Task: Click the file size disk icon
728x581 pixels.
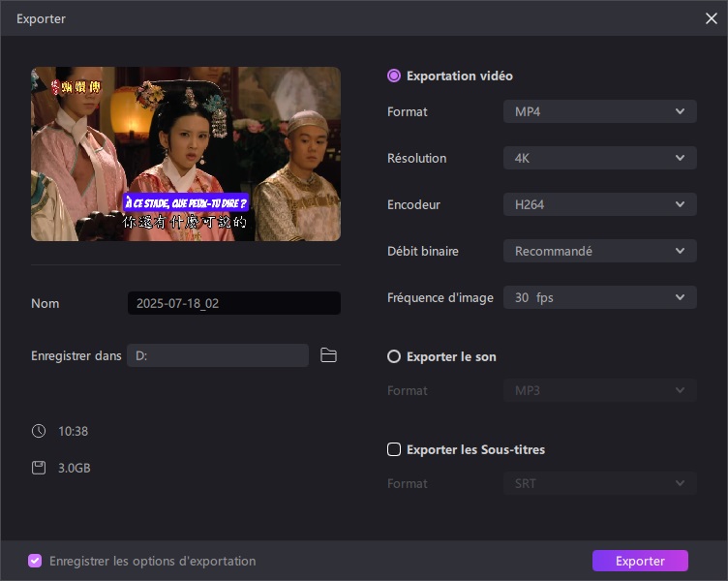Action: pos(39,468)
